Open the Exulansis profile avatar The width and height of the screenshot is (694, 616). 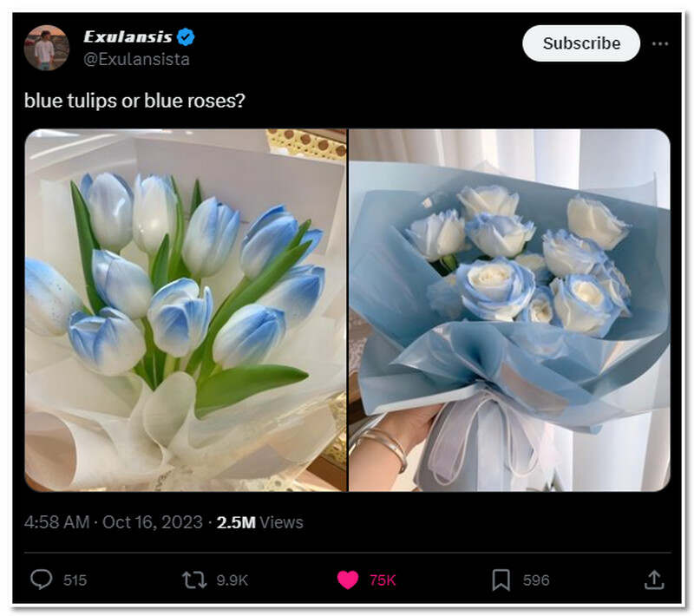(x=46, y=48)
